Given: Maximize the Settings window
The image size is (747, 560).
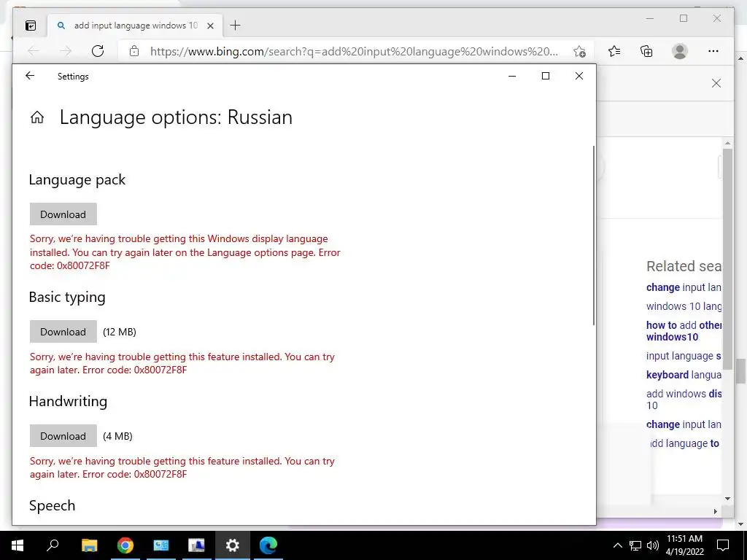Looking at the screenshot, I should click(546, 76).
